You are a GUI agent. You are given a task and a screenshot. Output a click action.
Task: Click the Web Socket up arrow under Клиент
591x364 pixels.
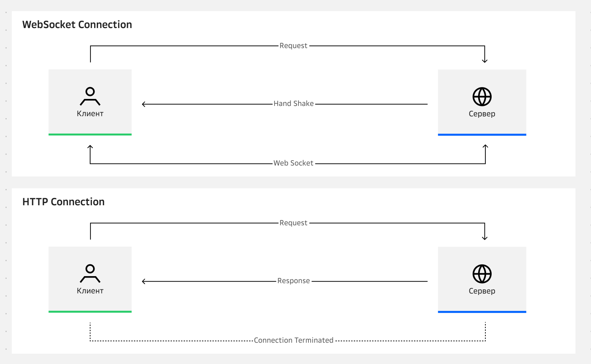click(x=90, y=147)
